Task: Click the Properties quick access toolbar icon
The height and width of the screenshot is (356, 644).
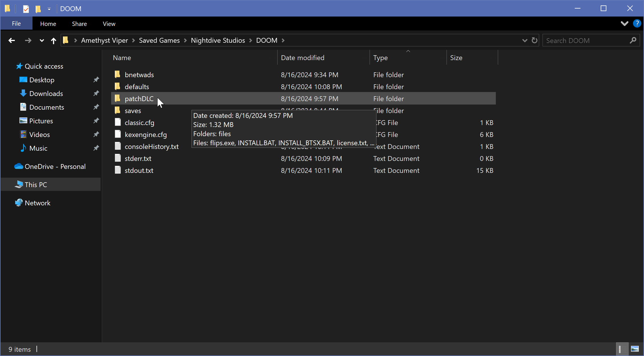Action: pos(26,9)
